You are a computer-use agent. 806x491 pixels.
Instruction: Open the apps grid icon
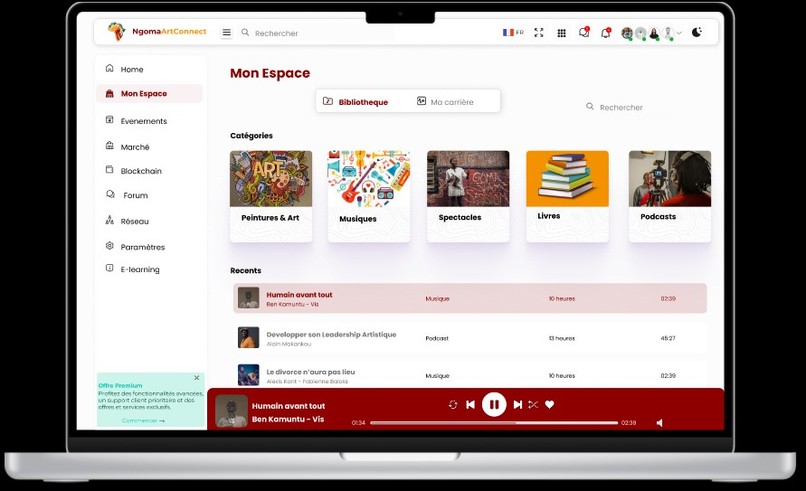[x=561, y=33]
